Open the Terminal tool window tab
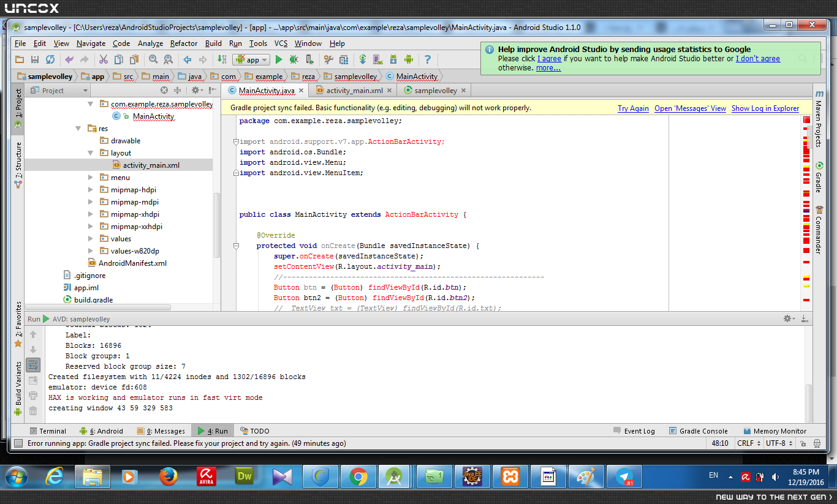The height and width of the screenshot is (504, 837). click(47, 431)
